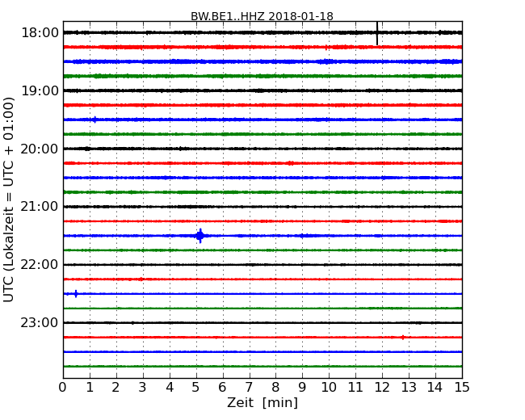
Task: Click x-axis tick label 6
Action: [222, 387]
